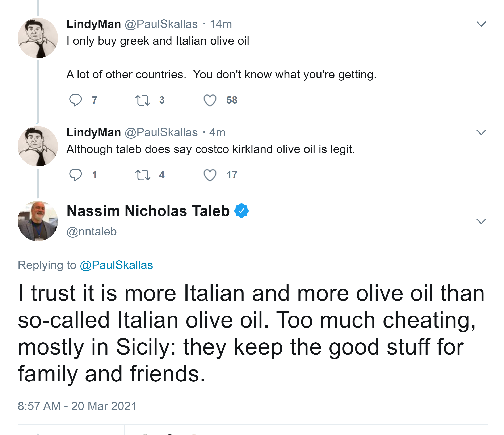
Task: Open LindyMan's avatar on the 4m tweet
Action: tap(38, 146)
